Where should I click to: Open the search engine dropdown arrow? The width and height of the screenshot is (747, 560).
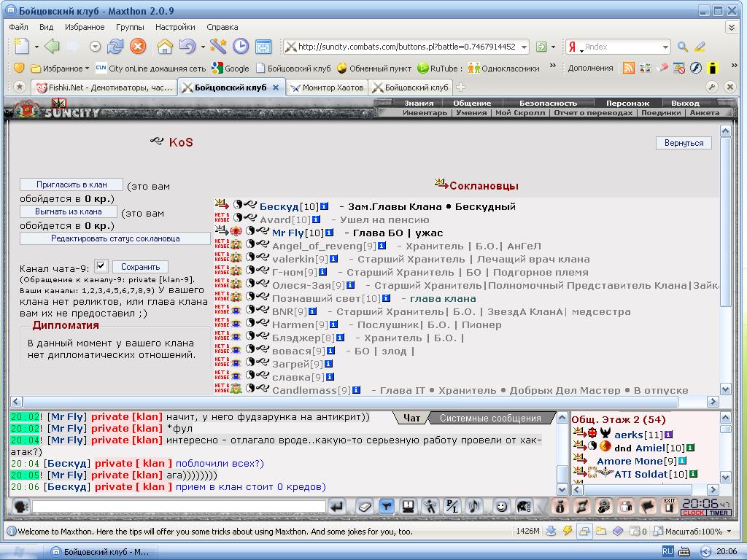click(x=665, y=47)
